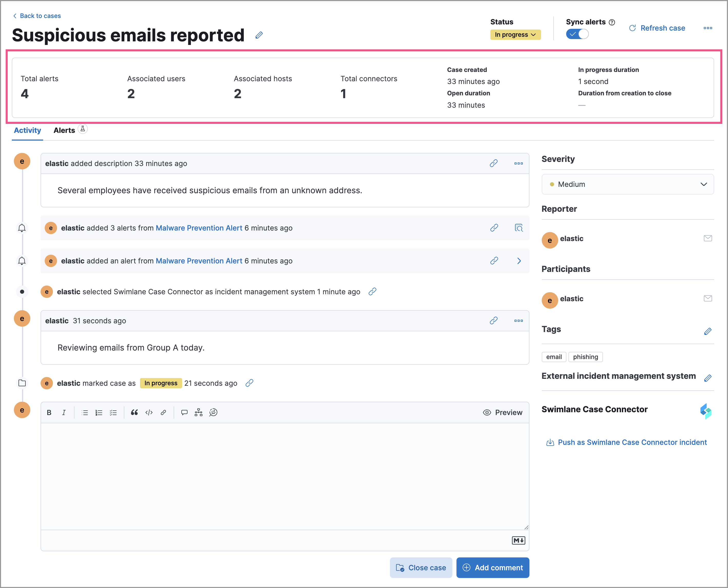Click the code snippet icon in editor toolbar
This screenshot has width=728, height=588.
click(149, 412)
